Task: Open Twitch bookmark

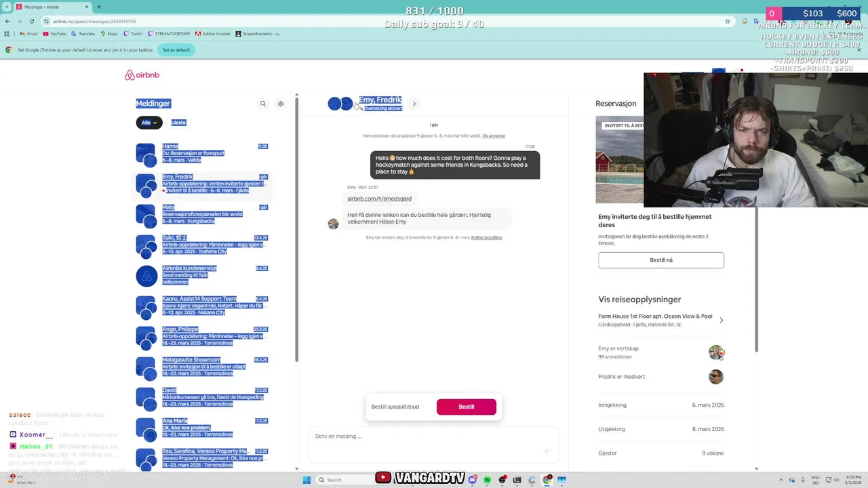Action: click(x=133, y=33)
